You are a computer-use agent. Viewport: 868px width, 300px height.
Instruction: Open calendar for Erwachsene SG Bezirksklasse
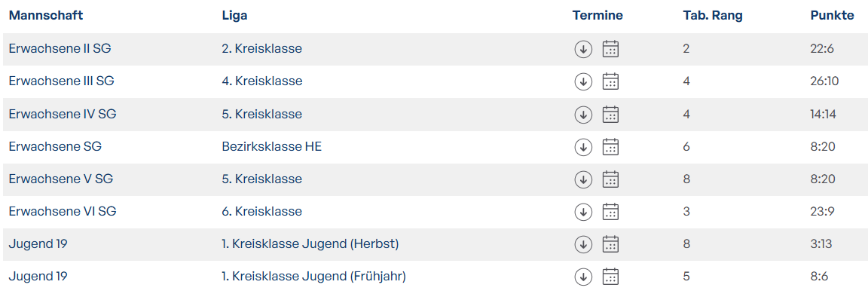(610, 147)
